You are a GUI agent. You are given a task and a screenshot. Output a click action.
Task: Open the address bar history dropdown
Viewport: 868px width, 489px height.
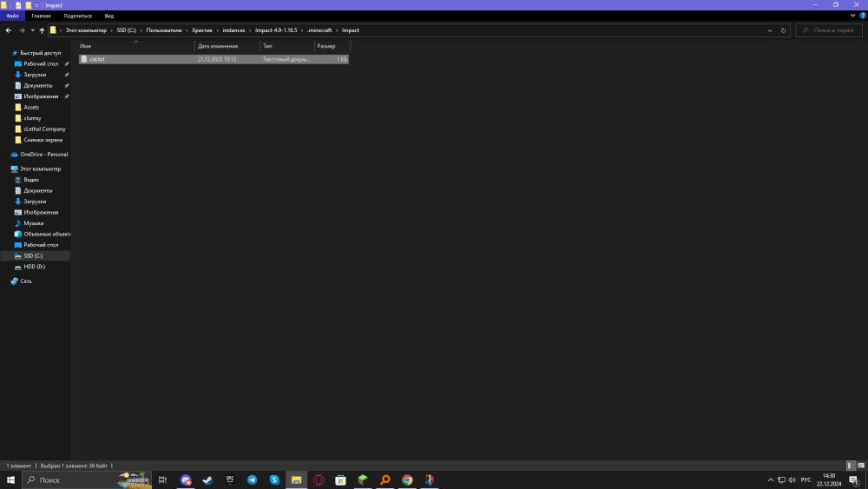769,30
